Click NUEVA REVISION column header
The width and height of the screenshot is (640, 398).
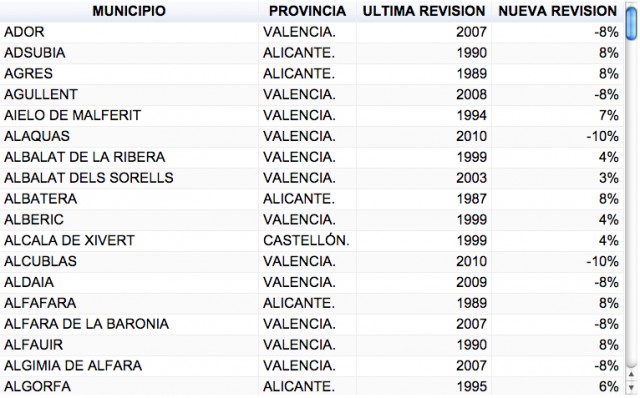coord(558,11)
